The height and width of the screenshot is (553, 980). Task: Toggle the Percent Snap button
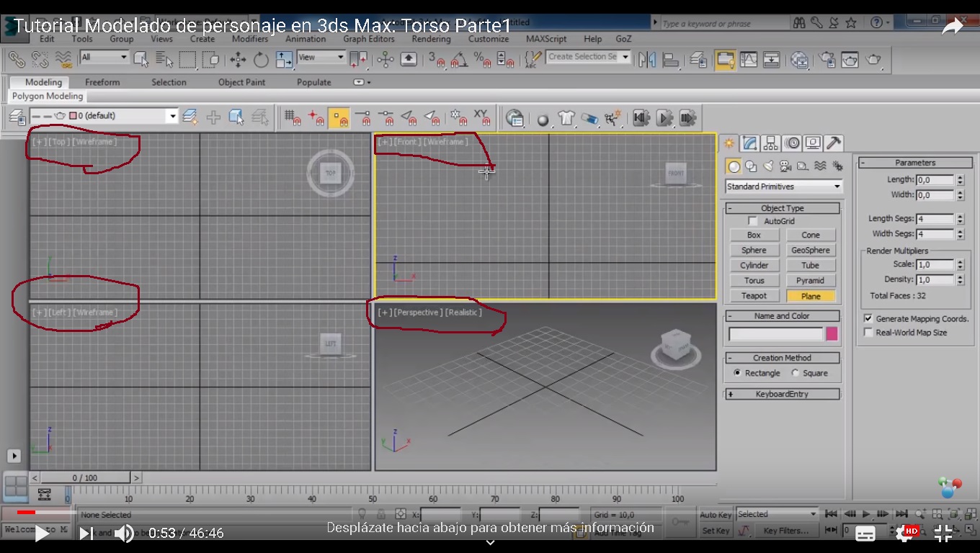tap(482, 58)
